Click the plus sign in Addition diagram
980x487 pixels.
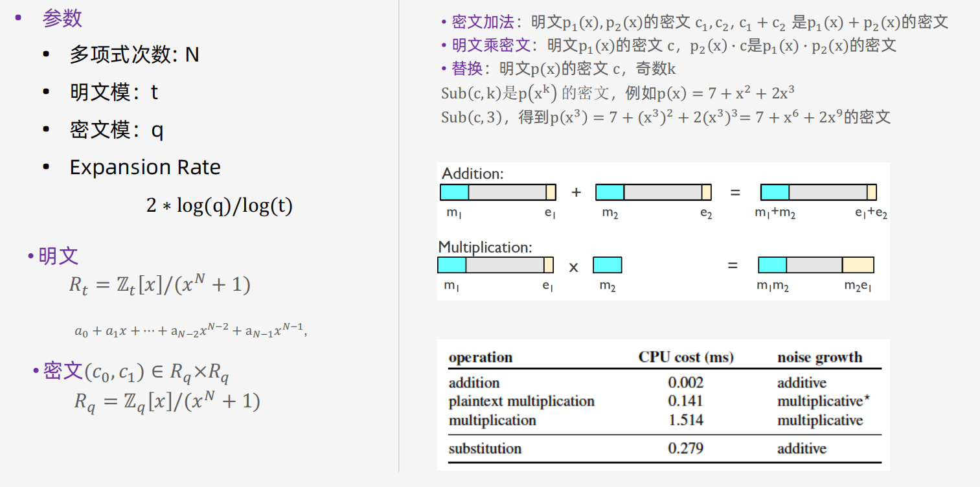pyautogui.click(x=576, y=192)
